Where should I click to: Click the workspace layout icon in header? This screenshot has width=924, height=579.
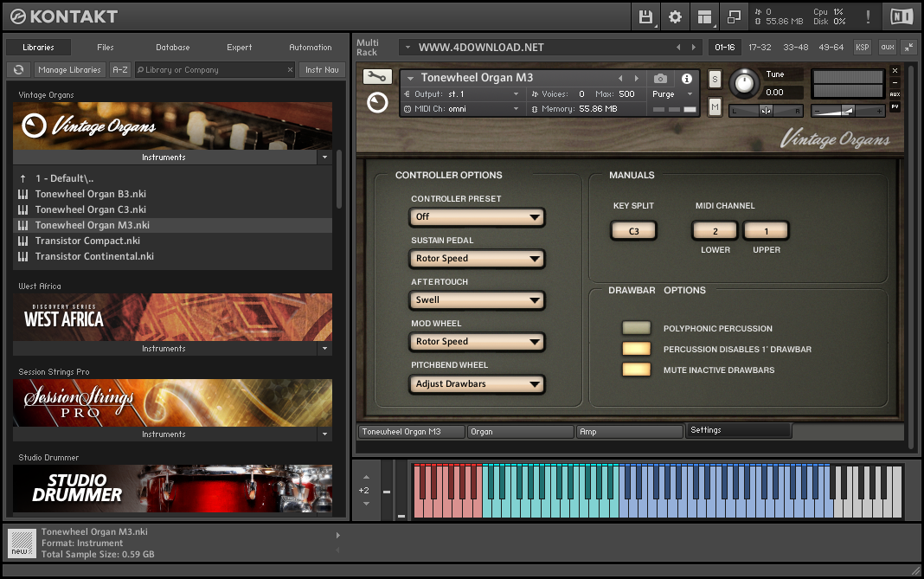704,16
